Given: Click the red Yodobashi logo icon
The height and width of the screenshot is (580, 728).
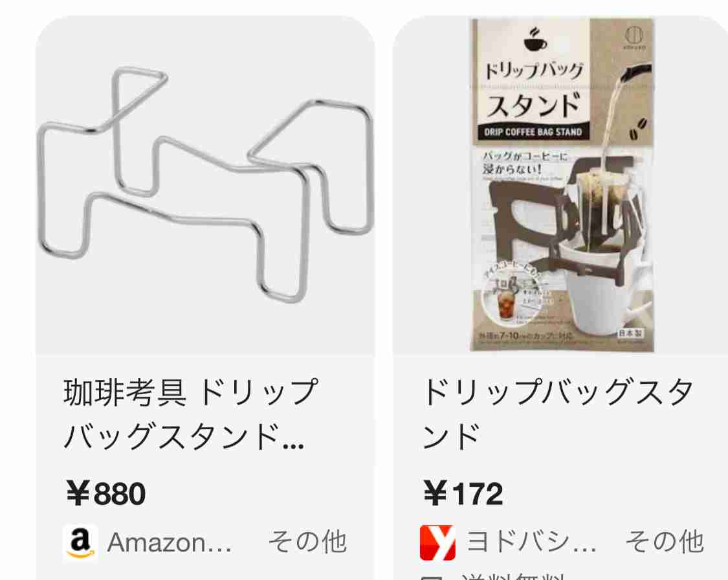Looking at the screenshot, I should click(437, 543).
